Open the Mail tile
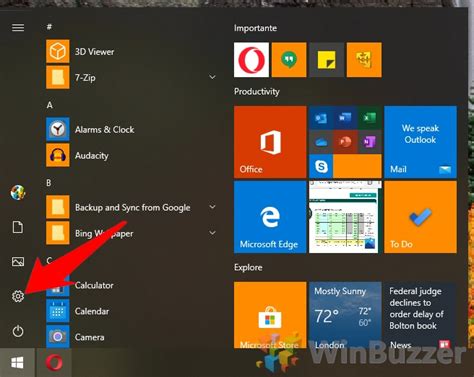 (420, 142)
